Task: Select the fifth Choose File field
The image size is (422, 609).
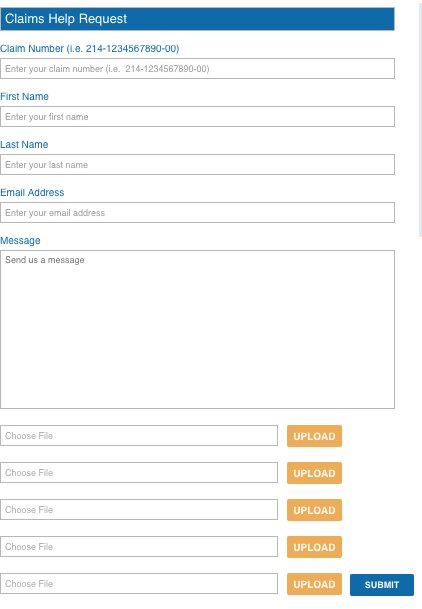Action: 139,583
